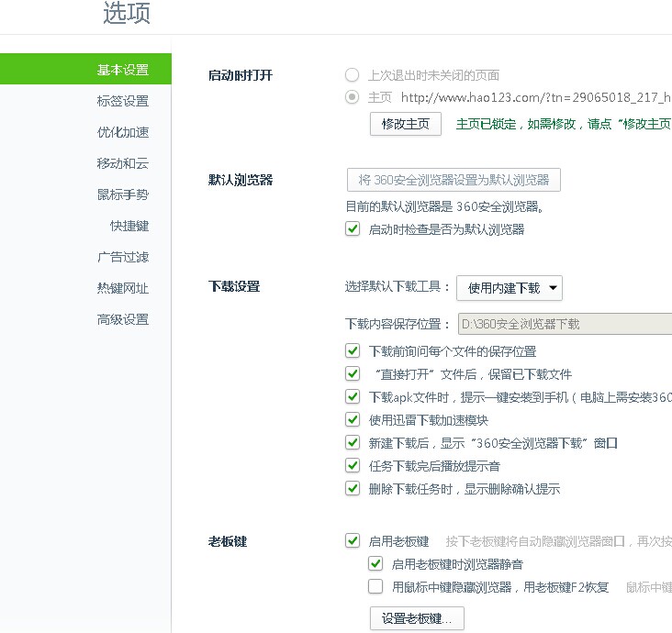Open the 广告过滤 settings
672x633 pixels.
pos(122,257)
